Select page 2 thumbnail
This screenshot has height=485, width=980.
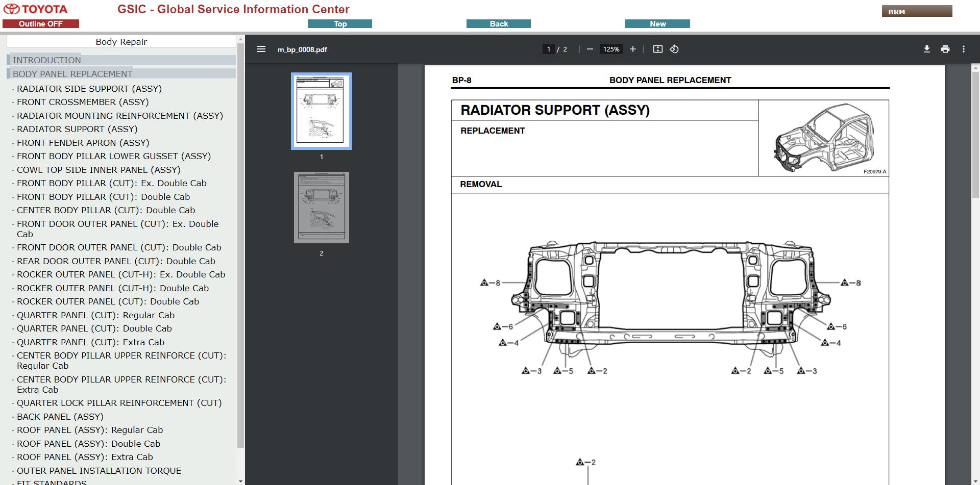tap(322, 208)
